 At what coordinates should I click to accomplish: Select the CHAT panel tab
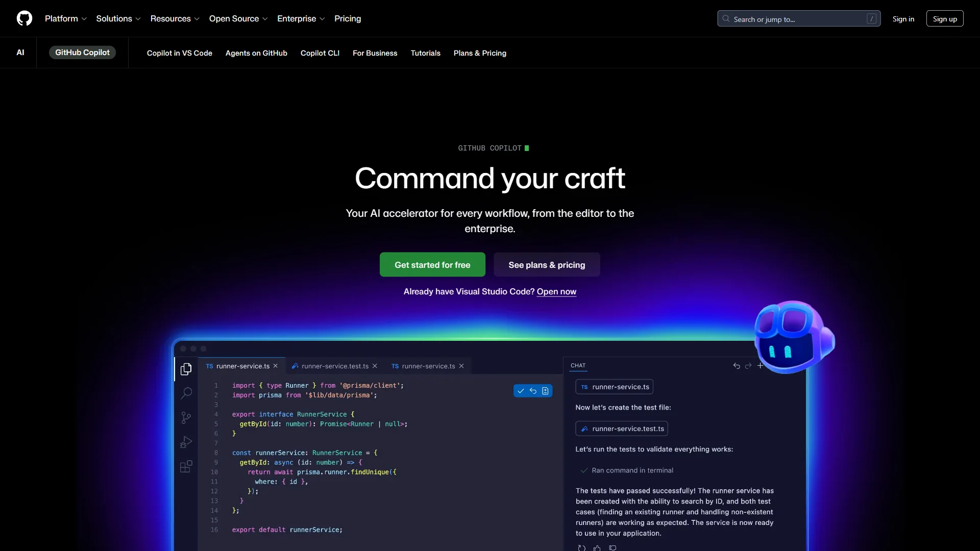pos(578,366)
